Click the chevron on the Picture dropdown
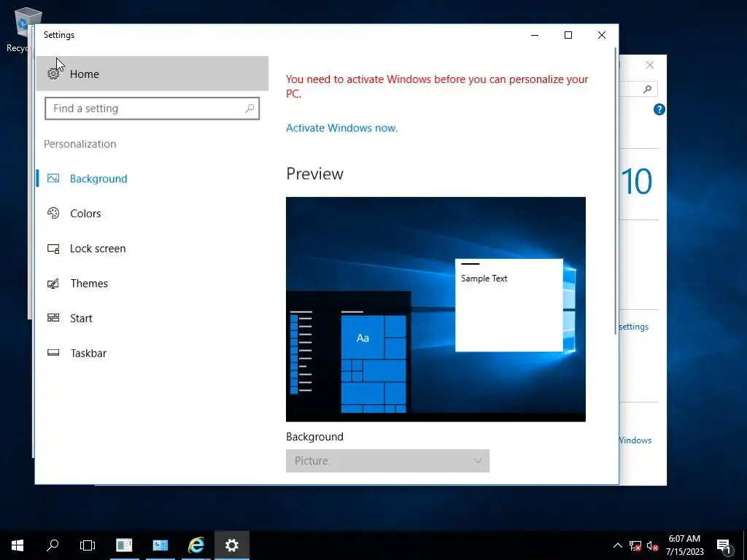Image resolution: width=747 pixels, height=560 pixels. click(x=477, y=461)
